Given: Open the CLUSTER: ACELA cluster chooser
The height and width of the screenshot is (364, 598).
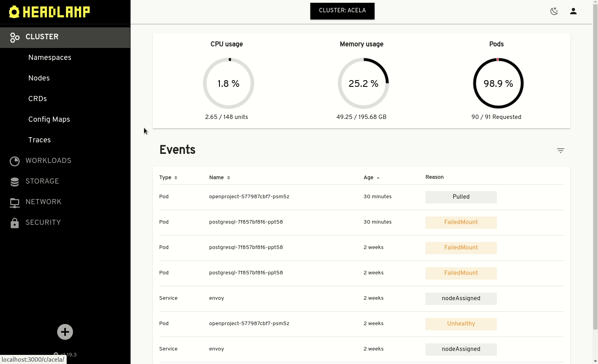Looking at the screenshot, I should [x=342, y=11].
